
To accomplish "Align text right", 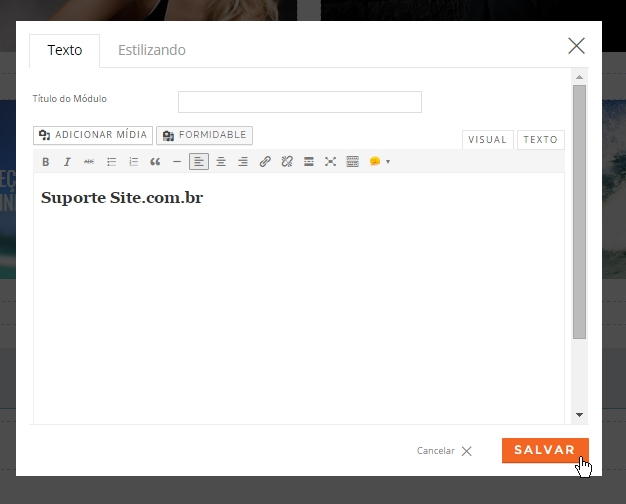I will (x=243, y=162).
